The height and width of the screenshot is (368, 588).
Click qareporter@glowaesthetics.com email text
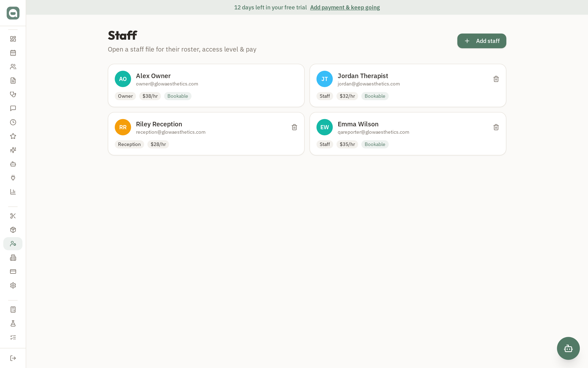coord(373,132)
